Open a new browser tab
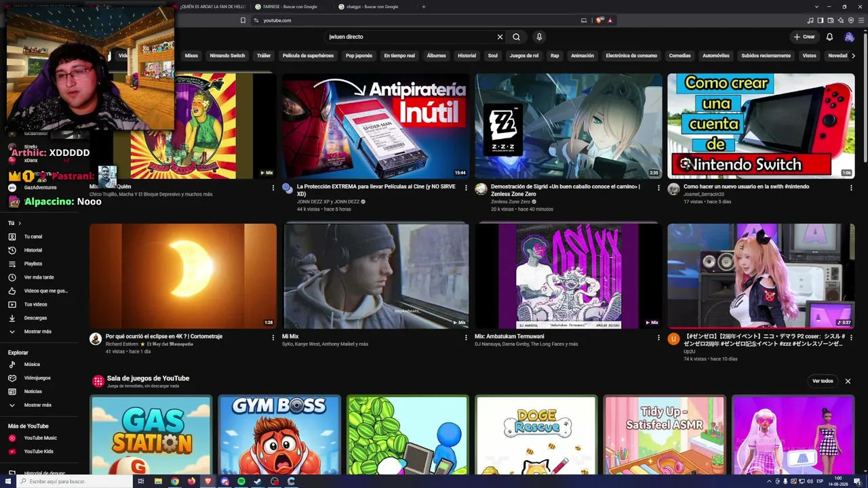 (x=424, y=7)
